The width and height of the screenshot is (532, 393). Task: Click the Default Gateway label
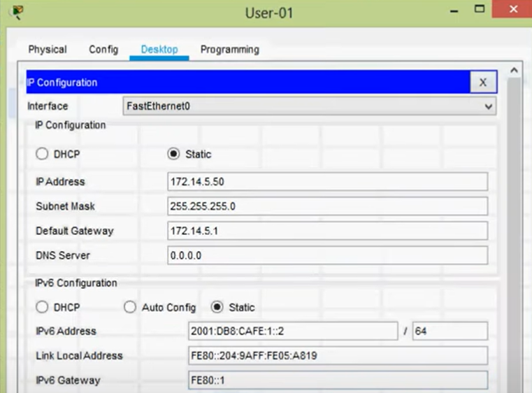pos(75,231)
